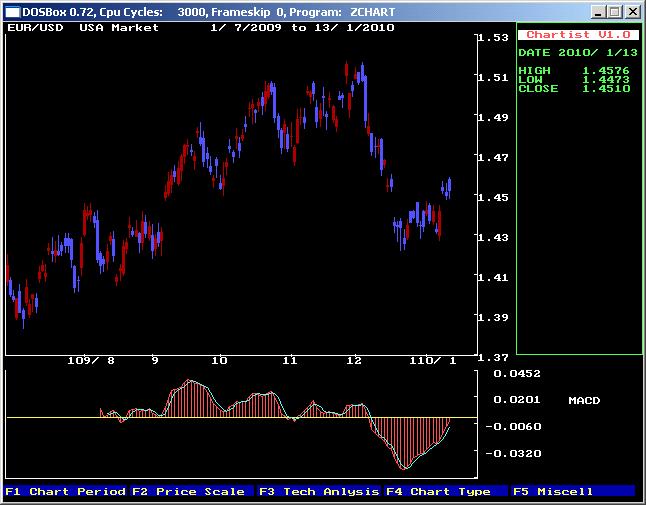The width and height of the screenshot is (646, 505).
Task: Click the month 11 axis label
Action: [x=290, y=361]
